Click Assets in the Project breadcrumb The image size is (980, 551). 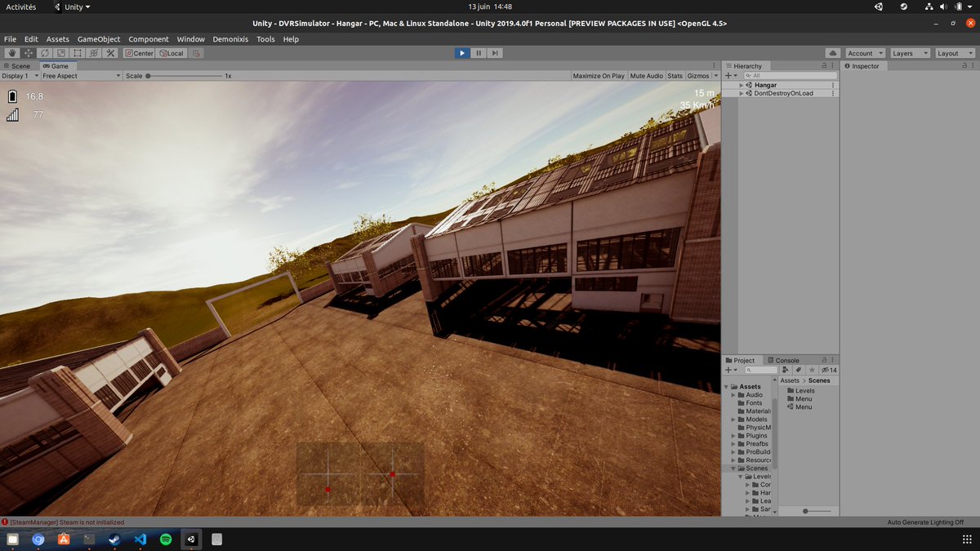tap(790, 380)
